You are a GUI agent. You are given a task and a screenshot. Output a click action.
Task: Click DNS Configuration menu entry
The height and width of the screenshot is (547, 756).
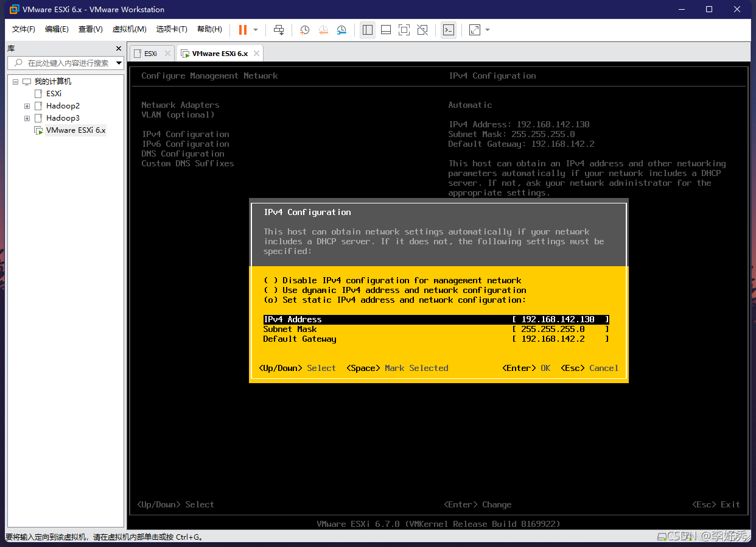pyautogui.click(x=183, y=154)
